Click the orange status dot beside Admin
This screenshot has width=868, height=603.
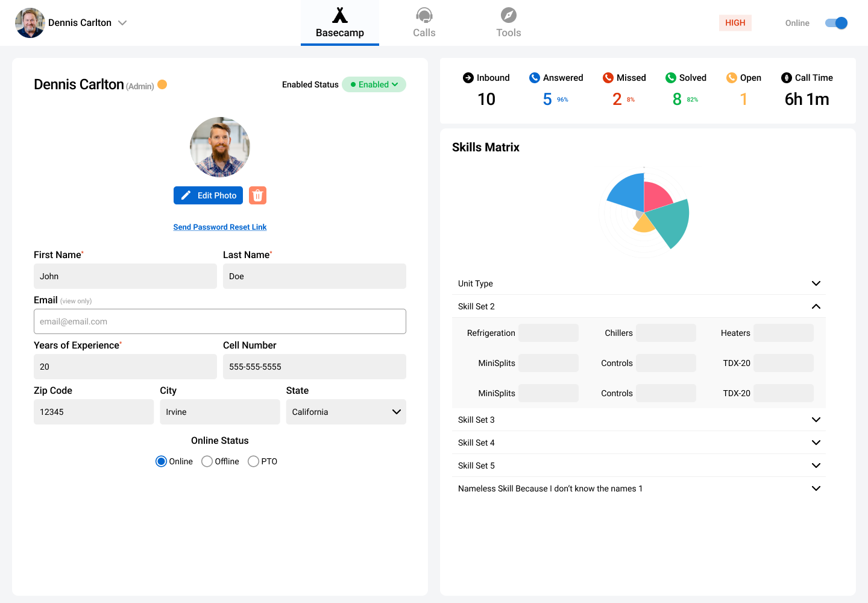(162, 85)
